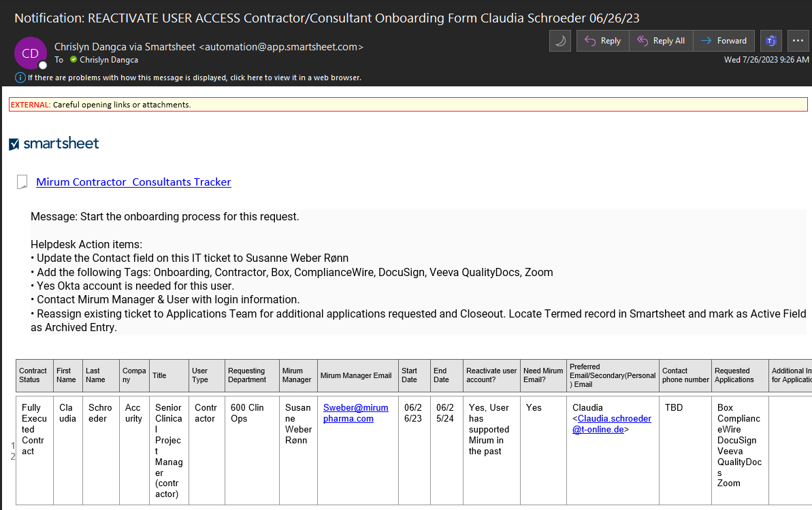This screenshot has width=812, height=510.
Task: Click the Mirum Manager Email column header
Action: pyautogui.click(x=358, y=375)
